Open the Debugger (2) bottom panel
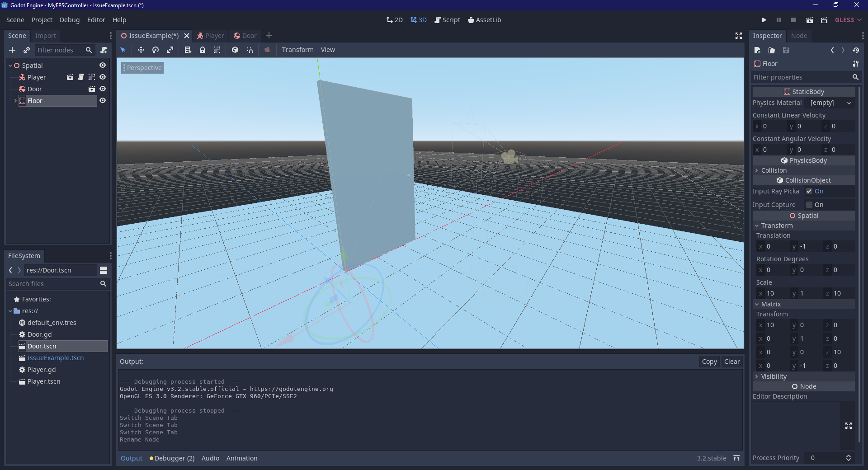The height and width of the screenshot is (470, 868). [172, 458]
